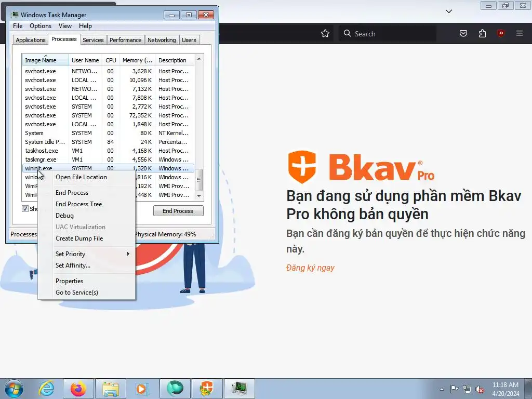The image size is (532, 399).
Task: Click the Action Center flag tray icon
Action: point(454,389)
